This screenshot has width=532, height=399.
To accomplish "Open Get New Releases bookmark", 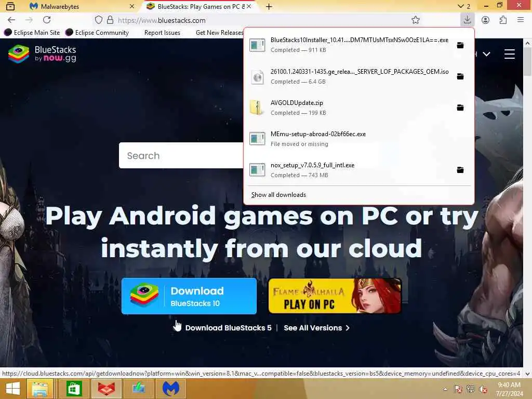I will pyautogui.click(x=219, y=33).
